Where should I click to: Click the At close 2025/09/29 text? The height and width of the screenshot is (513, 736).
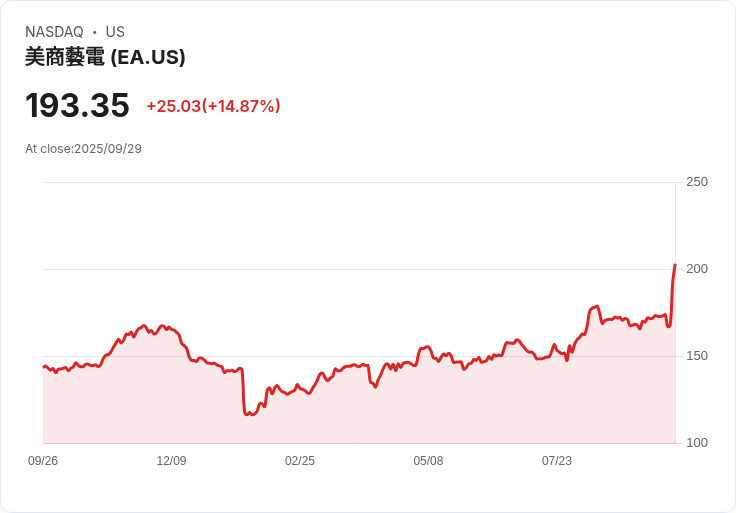click(83, 149)
